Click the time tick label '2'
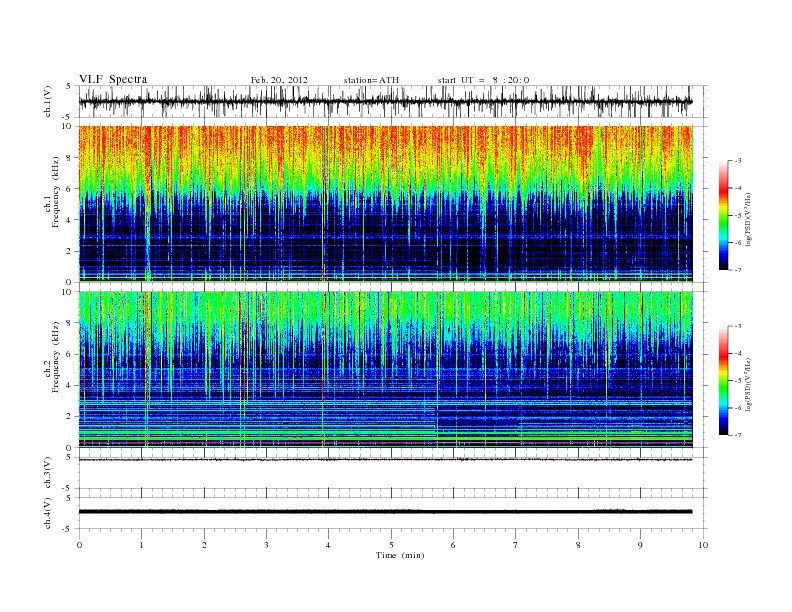The width and height of the screenshot is (792, 612). click(204, 545)
